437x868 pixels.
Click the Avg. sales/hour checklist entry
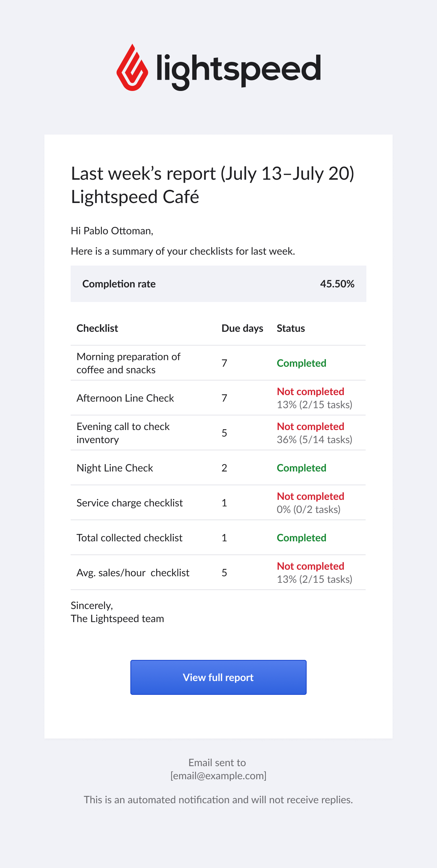[133, 573]
